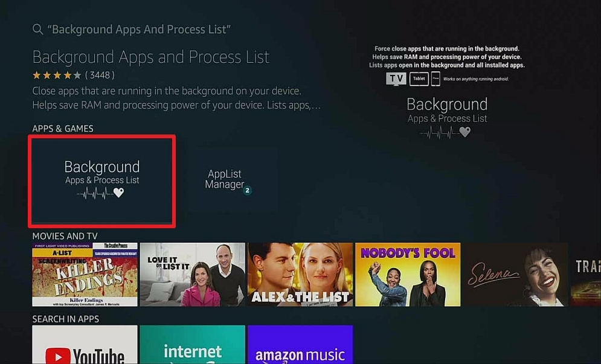The height and width of the screenshot is (364, 601).
Task: Select the search query text field
Action: (139, 30)
